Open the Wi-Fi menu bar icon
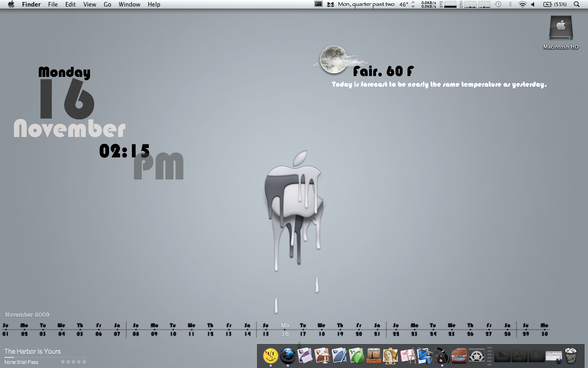This screenshot has height=368, width=588. [x=522, y=4]
